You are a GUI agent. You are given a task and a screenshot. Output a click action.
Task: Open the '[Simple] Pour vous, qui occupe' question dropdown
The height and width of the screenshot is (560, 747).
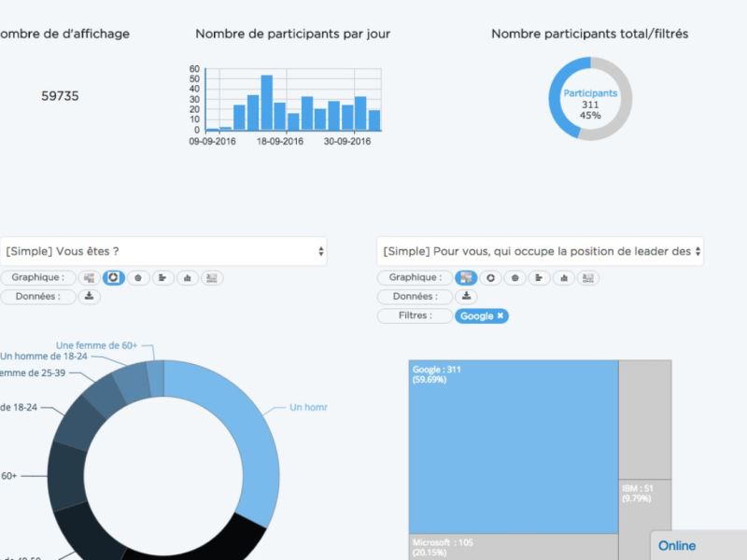(541, 251)
